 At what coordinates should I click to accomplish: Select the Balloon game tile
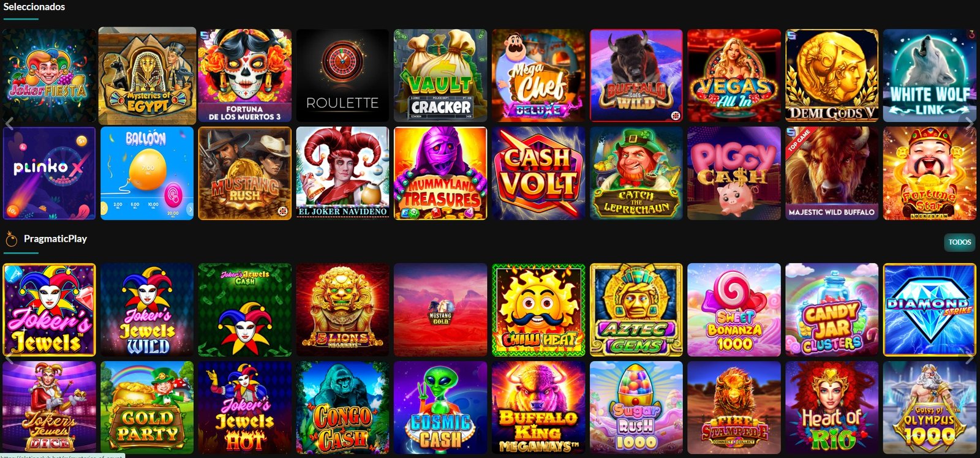(x=147, y=173)
